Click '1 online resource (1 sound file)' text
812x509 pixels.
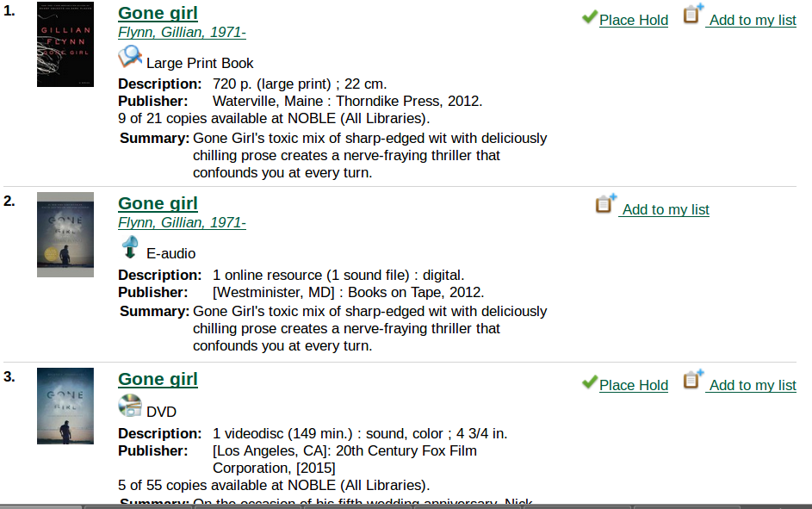click(311, 275)
